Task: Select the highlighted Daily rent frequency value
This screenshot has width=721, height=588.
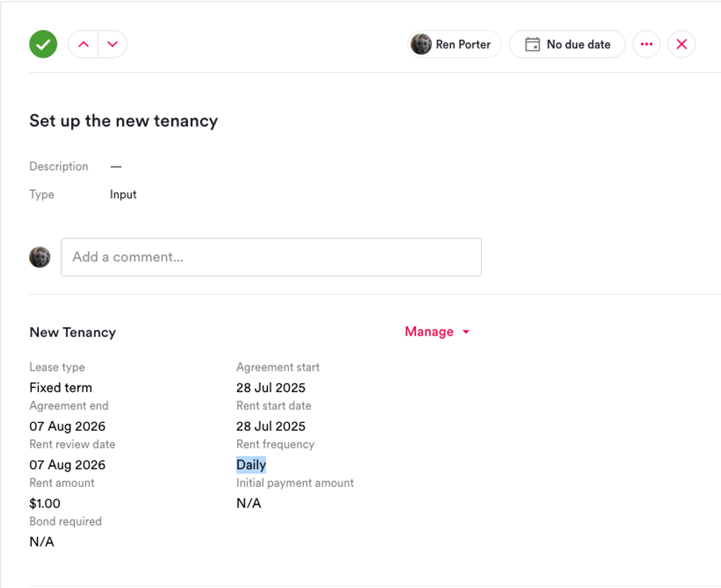Action: 251,464
